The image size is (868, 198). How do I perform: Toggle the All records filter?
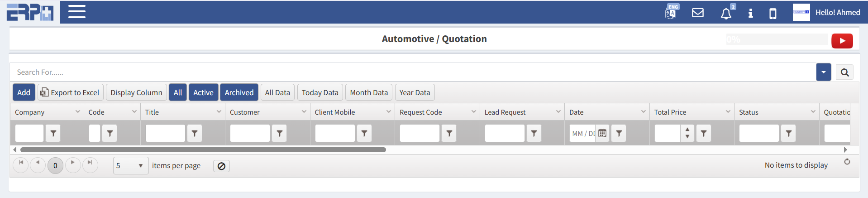178,92
